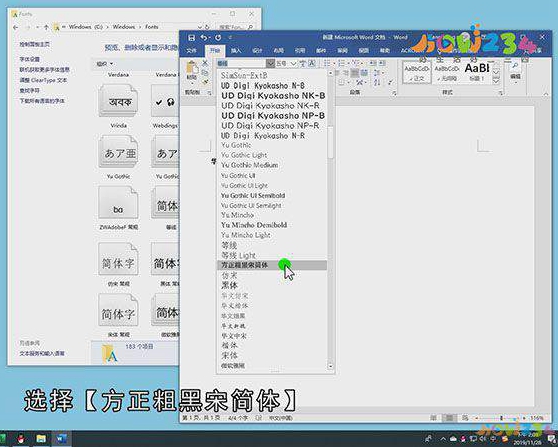Click the phonetic guide icon next to font size
Viewport: 558px width, 447px height.
click(302, 63)
